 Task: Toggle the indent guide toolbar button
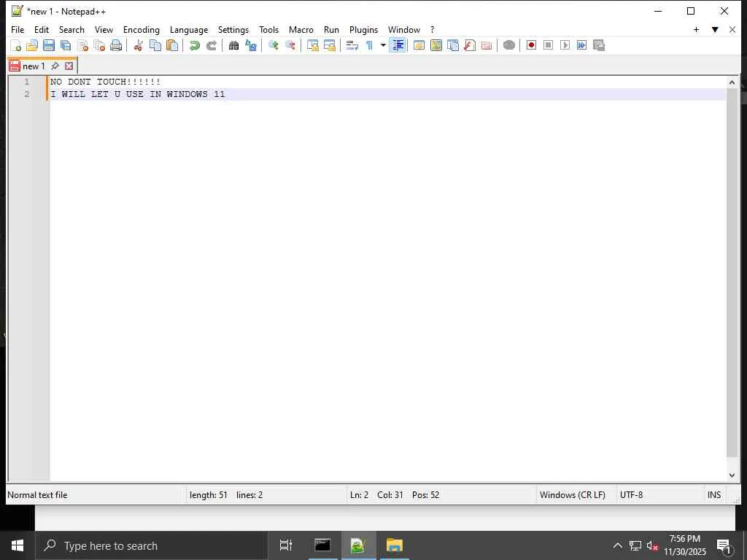click(398, 45)
